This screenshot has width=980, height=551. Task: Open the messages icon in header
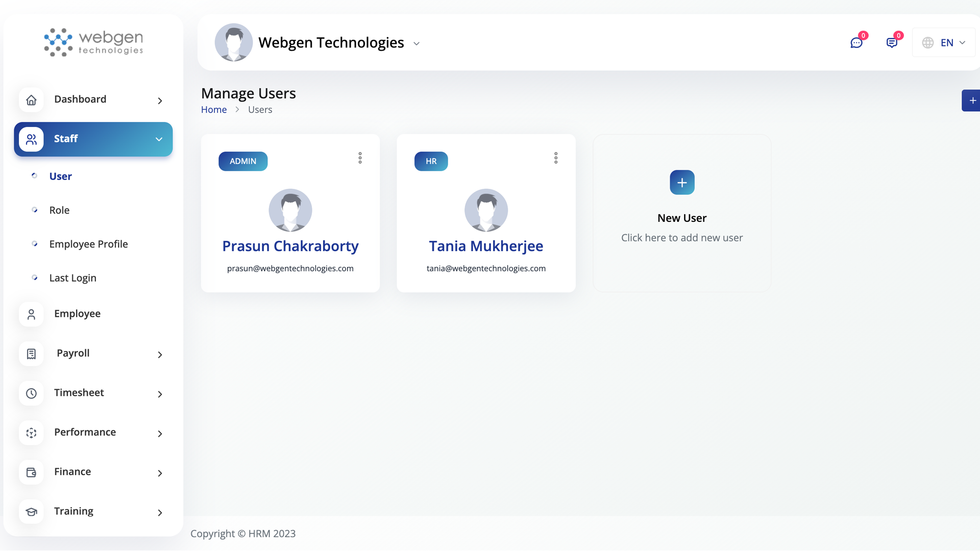[x=891, y=43]
